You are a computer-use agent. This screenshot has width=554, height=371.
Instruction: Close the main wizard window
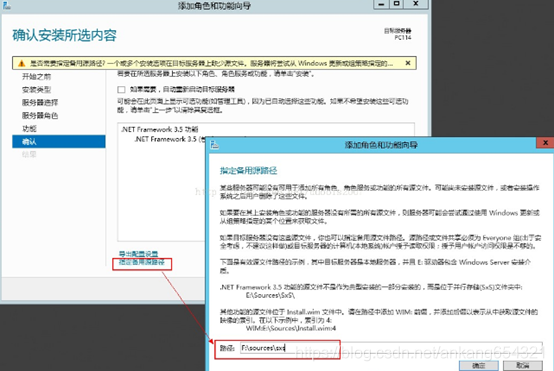[x=416, y=4]
